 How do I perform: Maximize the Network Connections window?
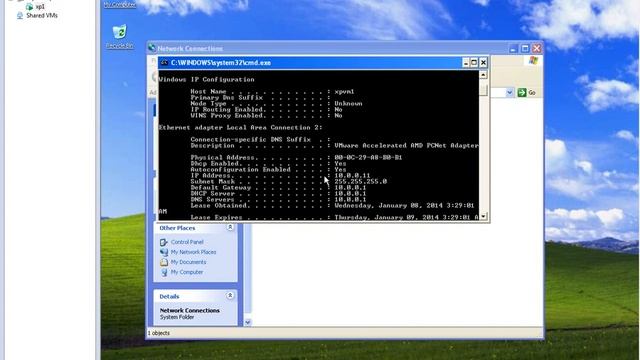[x=525, y=49]
